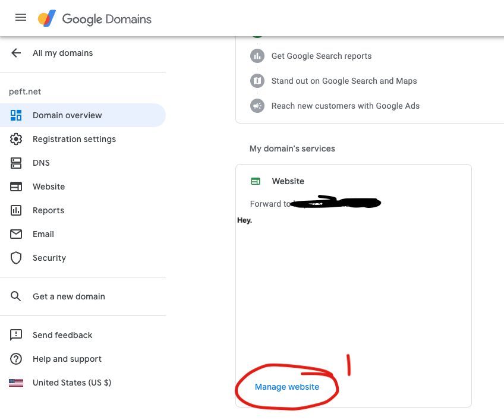504x420 pixels.
Task: Select Get a new domain
Action: tap(68, 296)
